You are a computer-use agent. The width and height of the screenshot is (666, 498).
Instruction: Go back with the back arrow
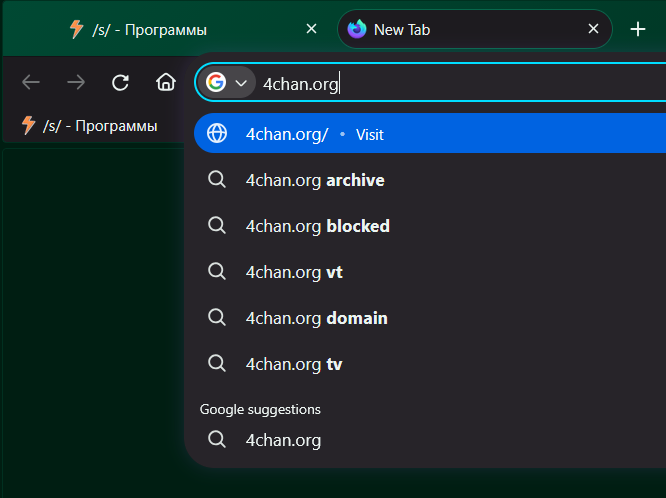tap(31, 82)
